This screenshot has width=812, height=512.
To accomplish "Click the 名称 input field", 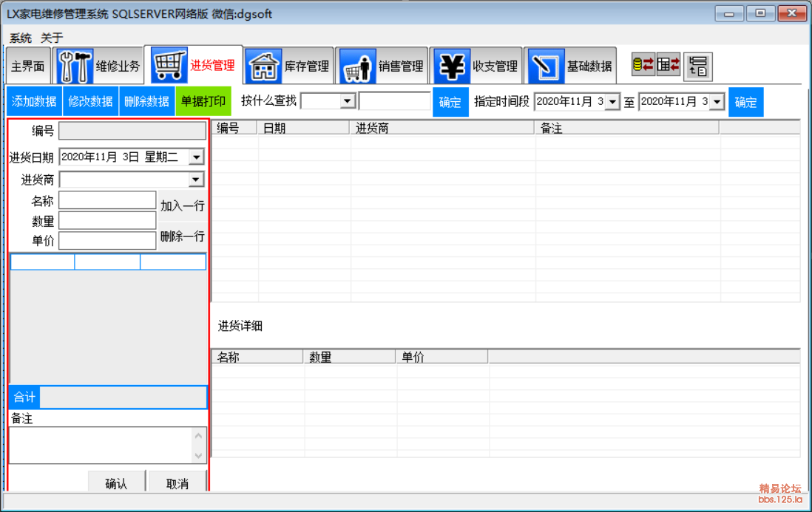I will 107,200.
